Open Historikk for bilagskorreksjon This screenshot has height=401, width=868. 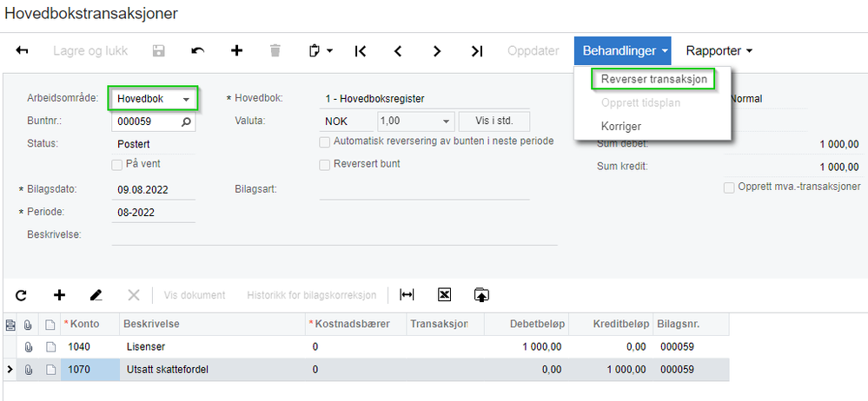click(x=312, y=295)
